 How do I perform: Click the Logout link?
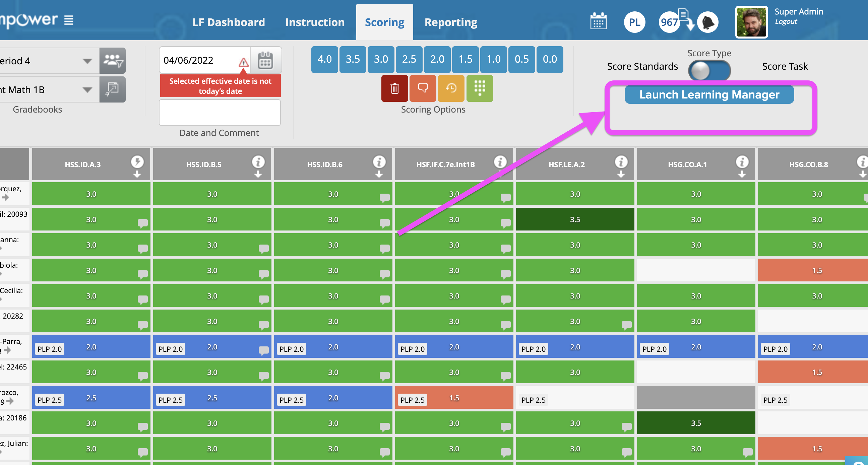click(x=786, y=21)
